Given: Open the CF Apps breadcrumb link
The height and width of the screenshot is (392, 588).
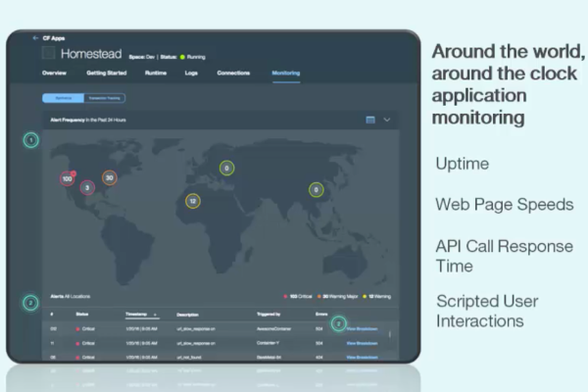Looking at the screenshot, I should 54,38.
